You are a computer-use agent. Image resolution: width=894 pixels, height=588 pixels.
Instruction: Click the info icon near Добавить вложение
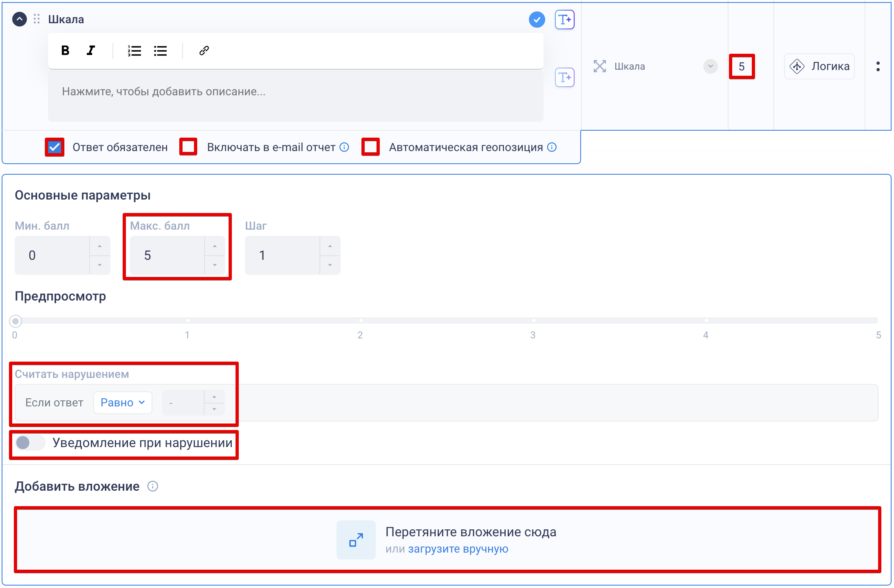pos(153,486)
